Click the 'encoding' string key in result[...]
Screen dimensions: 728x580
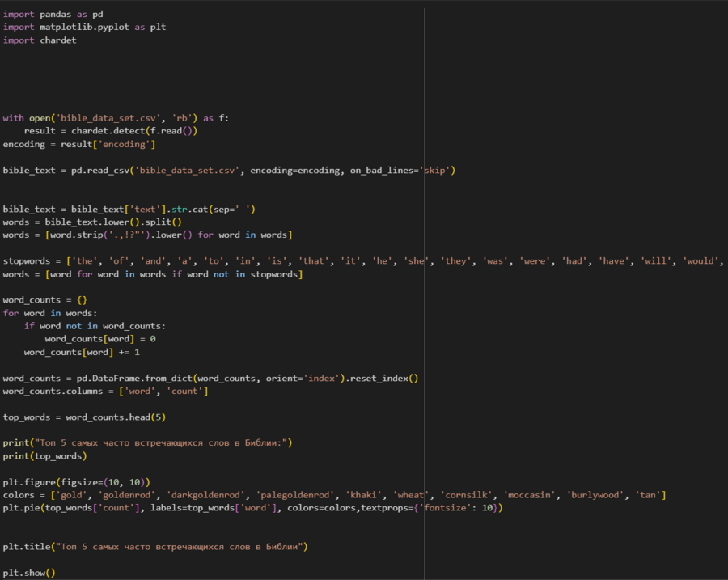click(124, 144)
